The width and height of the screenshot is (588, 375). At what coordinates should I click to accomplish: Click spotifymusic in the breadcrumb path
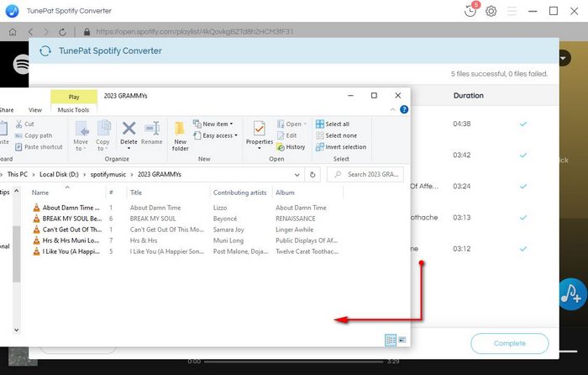[108, 175]
